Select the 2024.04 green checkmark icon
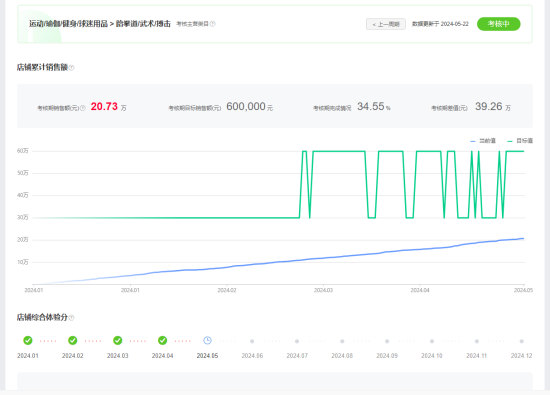 [x=162, y=340]
